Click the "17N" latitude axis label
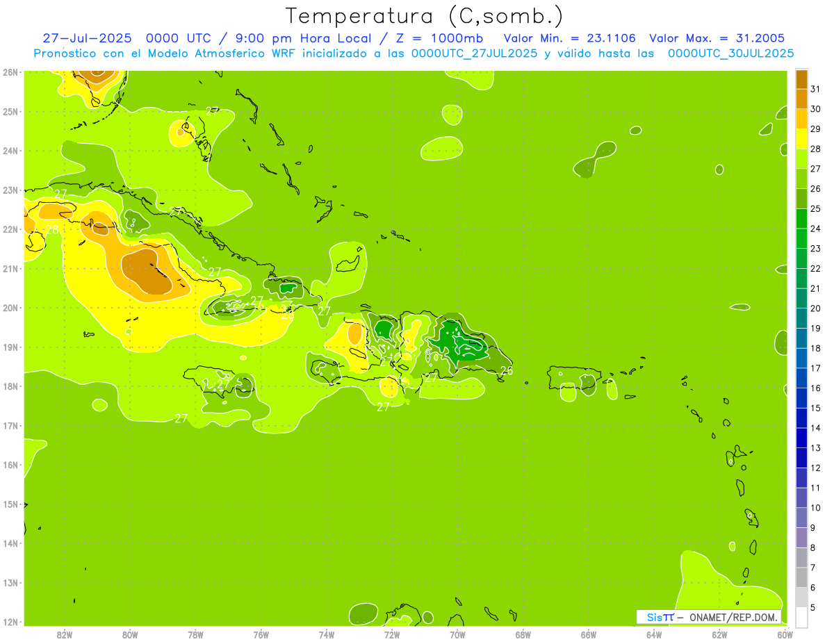 [x=10, y=426]
